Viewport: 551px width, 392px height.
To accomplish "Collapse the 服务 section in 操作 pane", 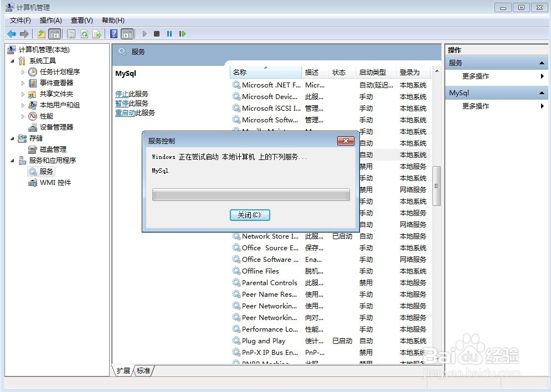I will pos(542,63).
